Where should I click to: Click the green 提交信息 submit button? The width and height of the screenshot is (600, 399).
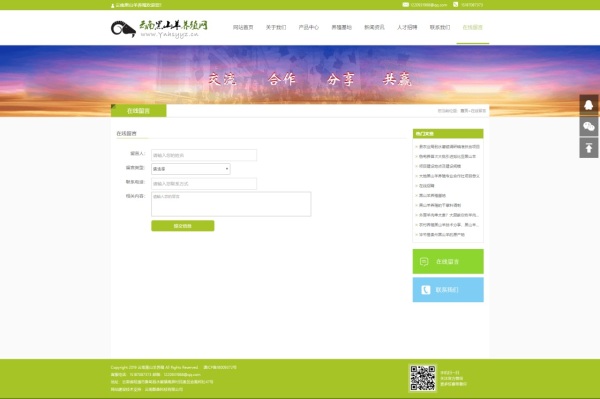(x=183, y=226)
